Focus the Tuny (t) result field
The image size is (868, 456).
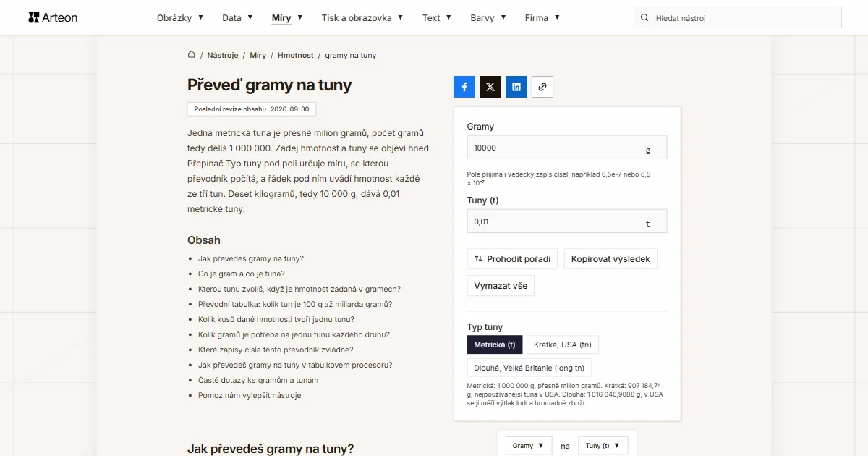[x=567, y=221]
